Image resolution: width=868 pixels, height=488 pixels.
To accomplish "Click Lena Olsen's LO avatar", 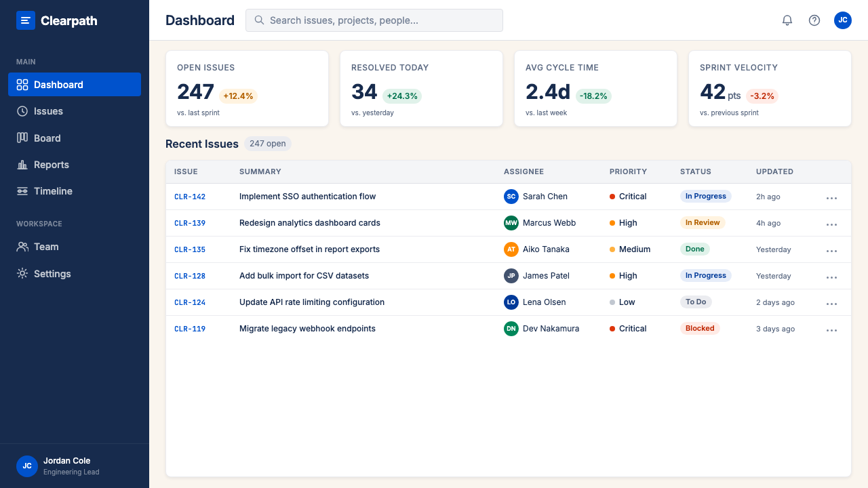I will [x=511, y=302].
